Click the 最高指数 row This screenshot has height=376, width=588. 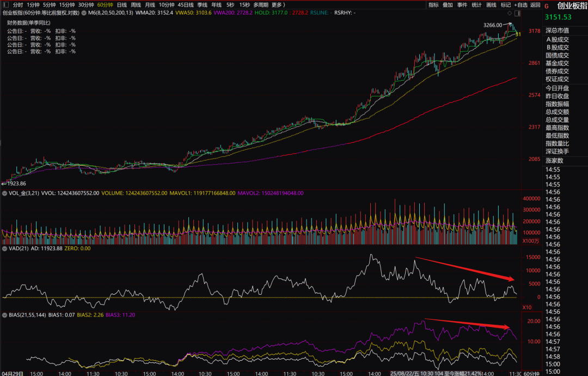557,128
